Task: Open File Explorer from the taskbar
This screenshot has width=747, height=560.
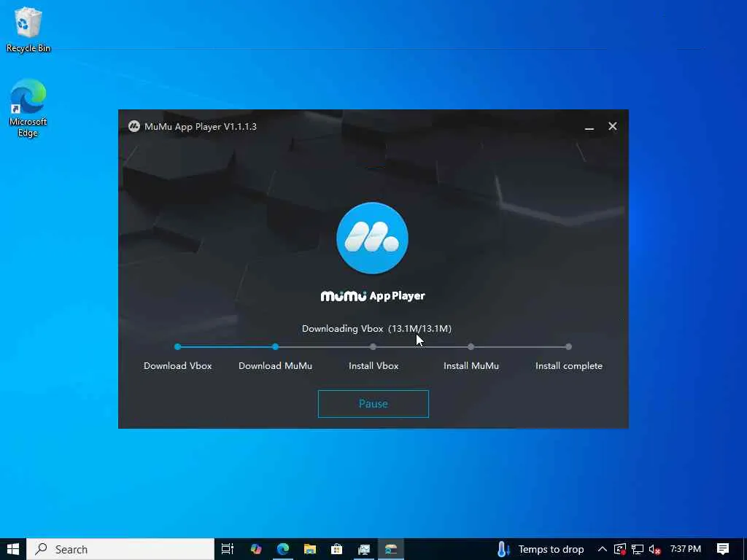Action: pos(309,549)
